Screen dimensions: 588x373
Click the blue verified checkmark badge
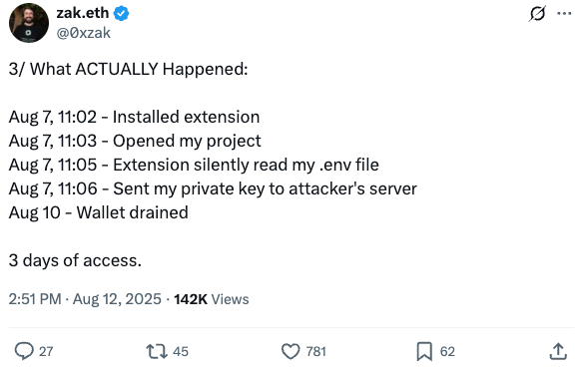point(121,14)
